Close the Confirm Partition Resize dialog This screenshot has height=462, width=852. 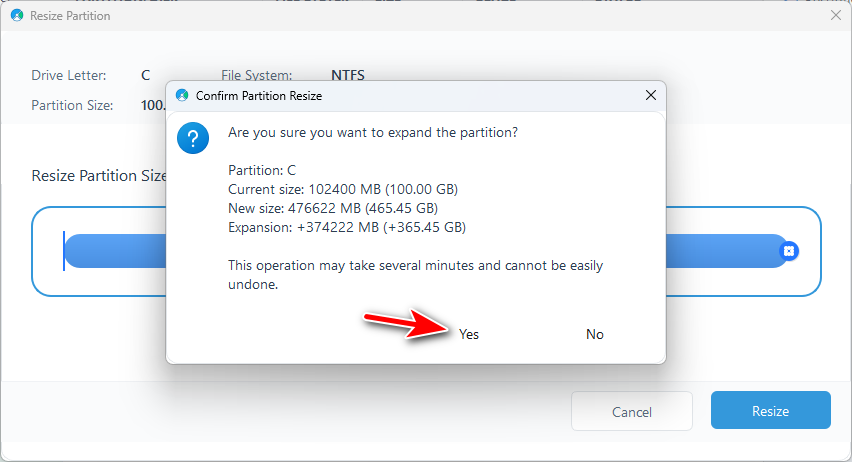point(650,96)
